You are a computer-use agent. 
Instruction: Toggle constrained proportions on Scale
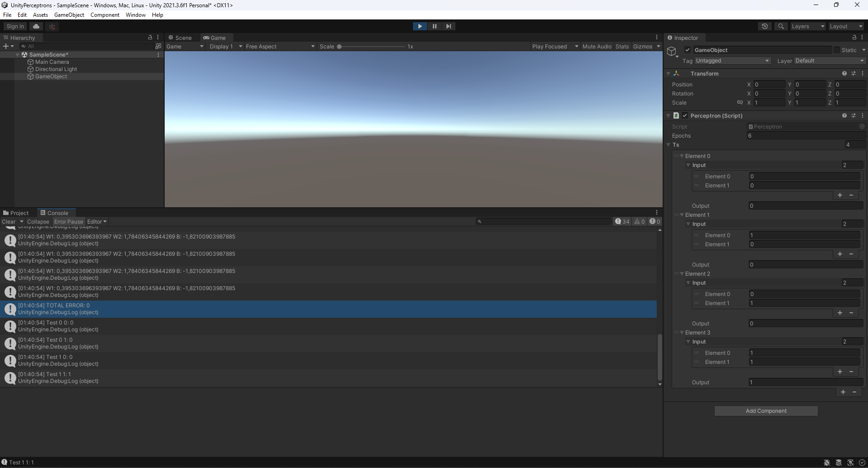740,102
